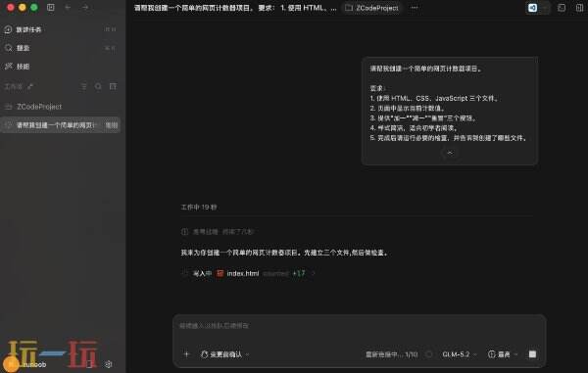
Task: Click the ZCodeProject chip in the title bar
Action: 372,8
